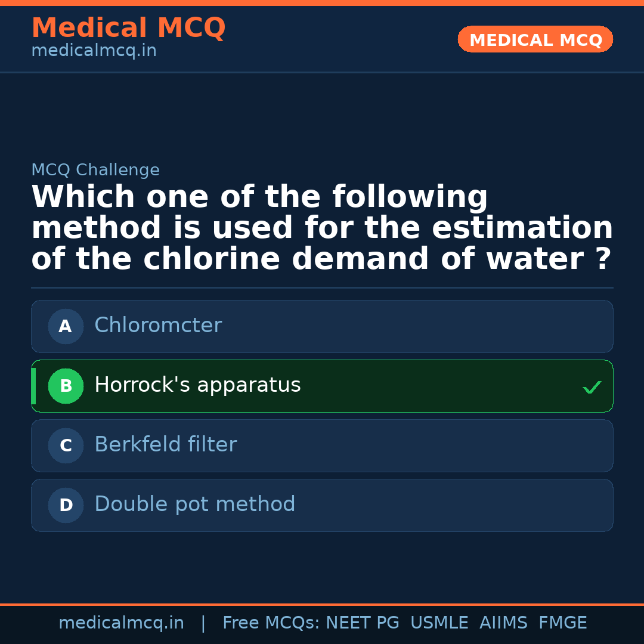644x644 pixels.
Task: Click the option D circle icon
Action: 66,505
